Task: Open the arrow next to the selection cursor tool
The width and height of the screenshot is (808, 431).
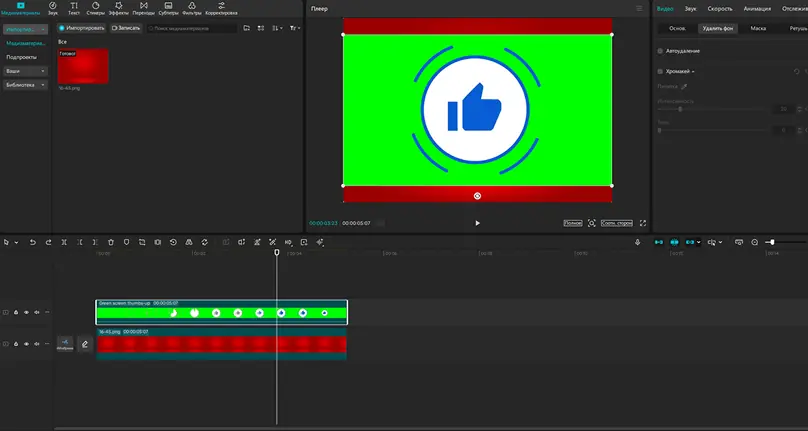Action: point(16,242)
